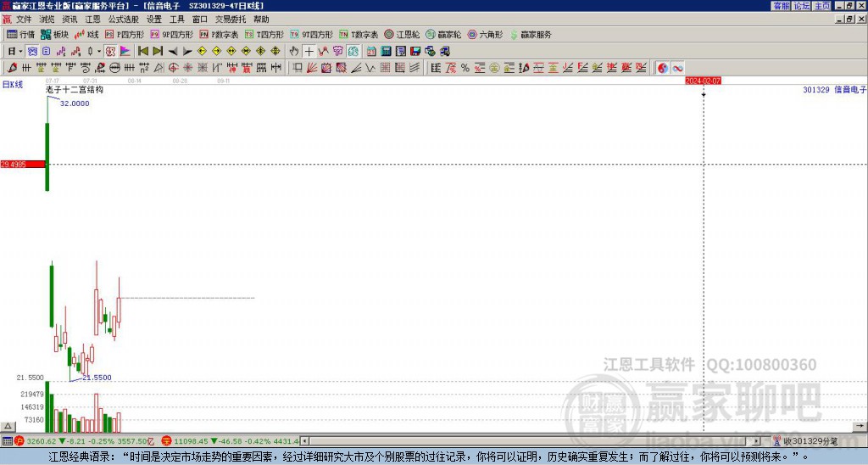Screen dimensions: 868x465
Task: Open the 文件 menu
Action: pyautogui.click(x=24, y=20)
